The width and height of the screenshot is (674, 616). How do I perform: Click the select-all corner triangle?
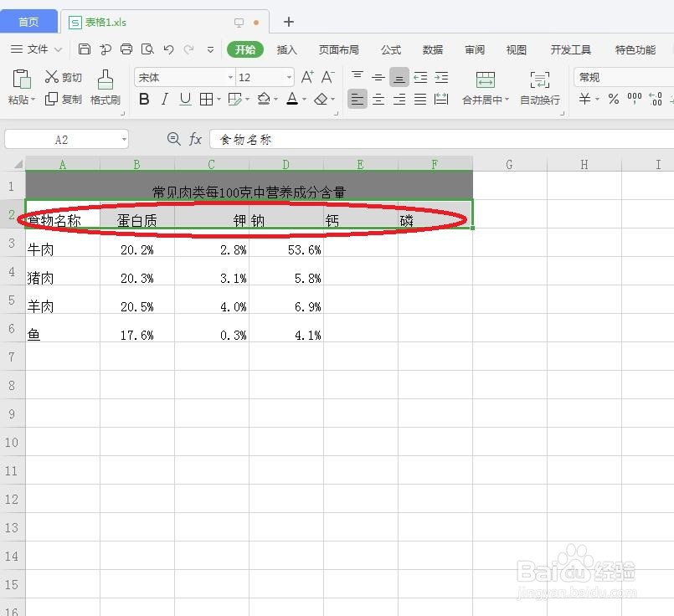click(18, 164)
